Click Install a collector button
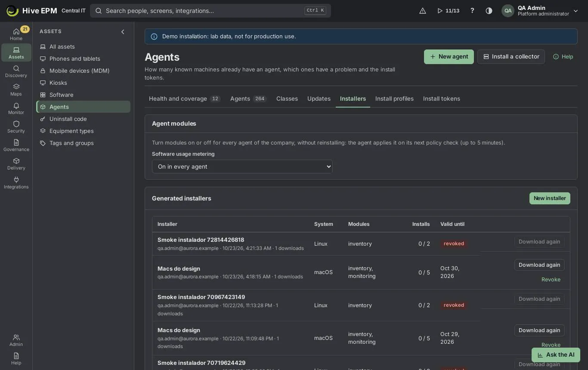Screen dimensions: 588x370 point(511,57)
